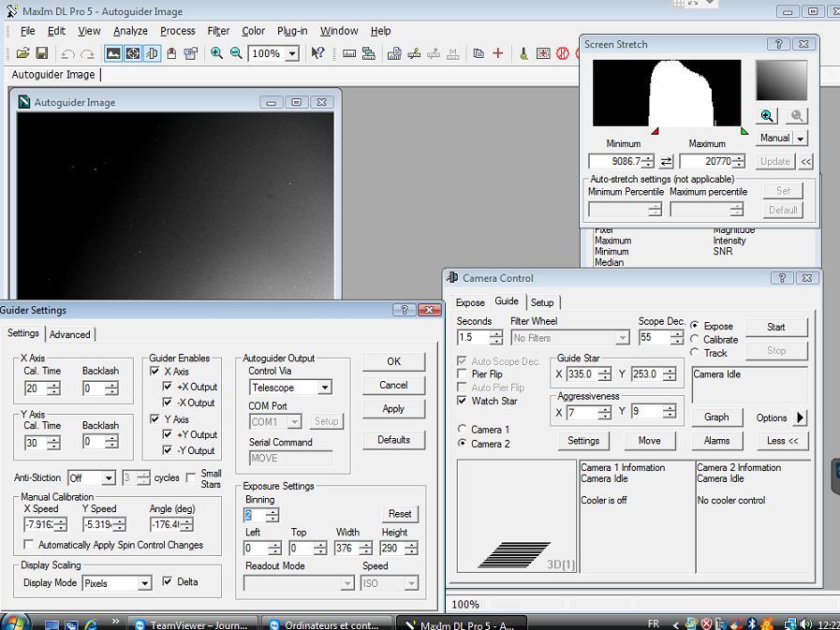Click the Open file folder icon
840x630 pixels.
22,53
